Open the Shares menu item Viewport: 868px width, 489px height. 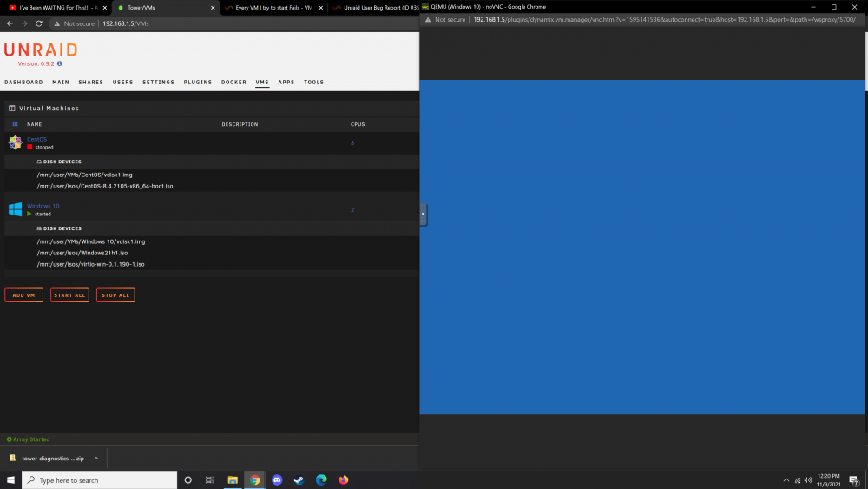point(91,82)
